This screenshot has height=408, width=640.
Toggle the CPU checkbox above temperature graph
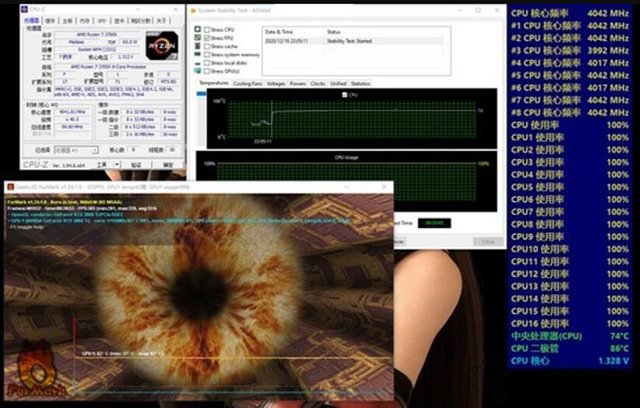point(344,94)
